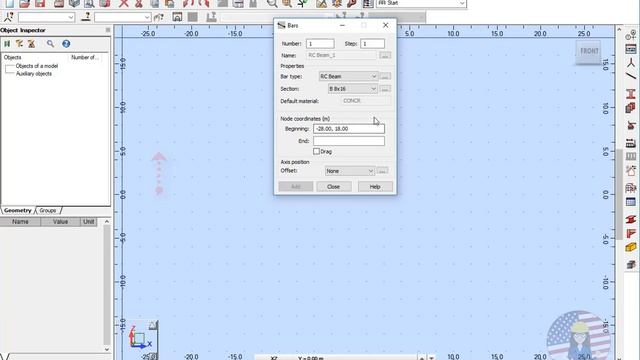Click the ellipsis button next to Section
This screenshot has width=640, height=360.
(x=385, y=89)
